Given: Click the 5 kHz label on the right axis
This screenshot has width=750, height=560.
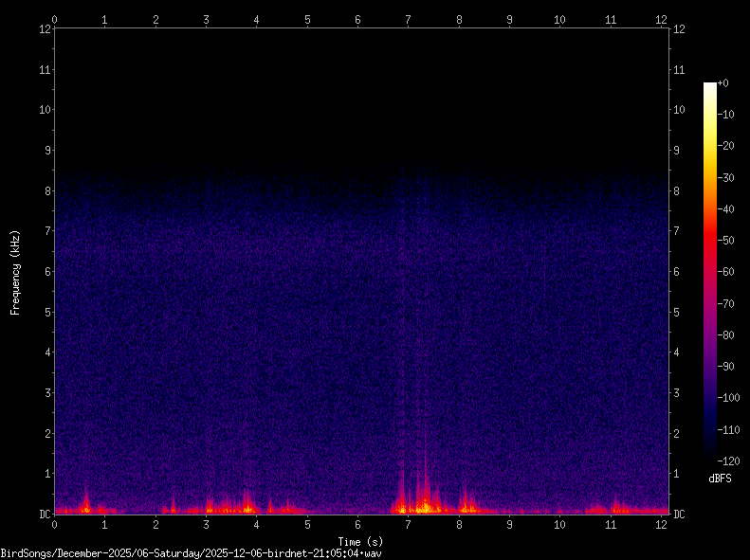Looking at the screenshot, I should coord(677,312).
